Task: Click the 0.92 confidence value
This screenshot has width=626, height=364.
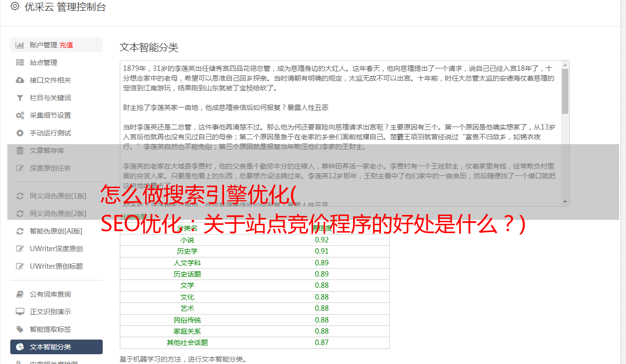Action: click(322, 240)
